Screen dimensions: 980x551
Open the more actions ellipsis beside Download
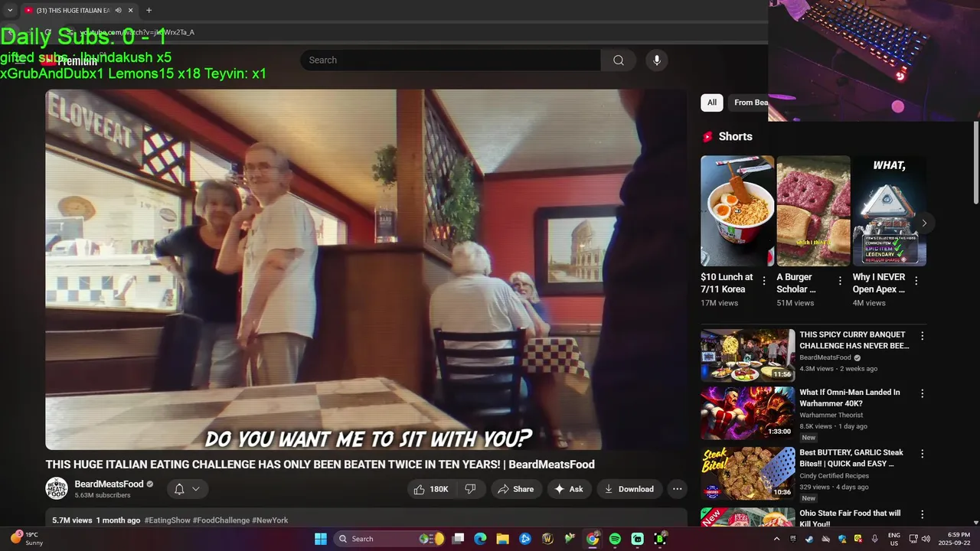tap(677, 489)
